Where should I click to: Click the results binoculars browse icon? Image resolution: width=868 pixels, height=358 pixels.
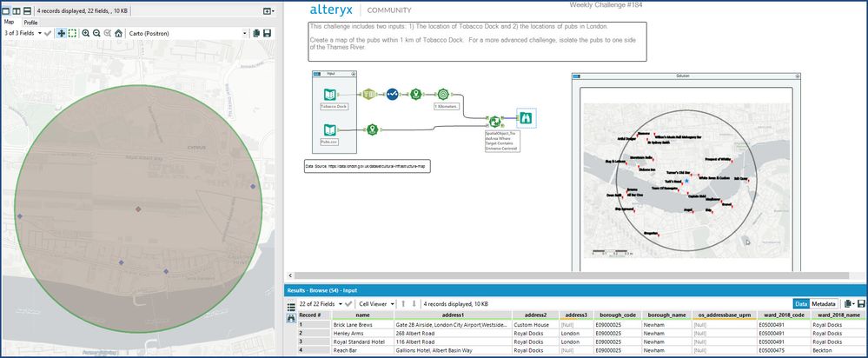tap(291, 318)
